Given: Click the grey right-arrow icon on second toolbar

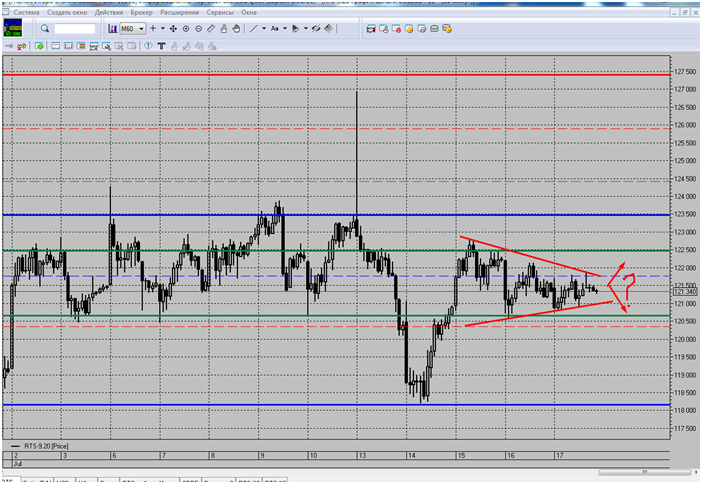Looking at the screenshot, I should pyautogui.click(x=9, y=46).
